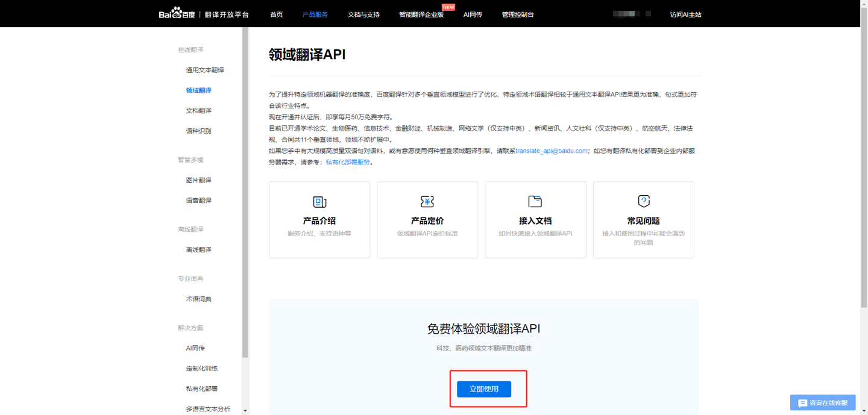The width and height of the screenshot is (868, 415).
Task: Select the sidebar AI同传 solution item
Action: 195,348
